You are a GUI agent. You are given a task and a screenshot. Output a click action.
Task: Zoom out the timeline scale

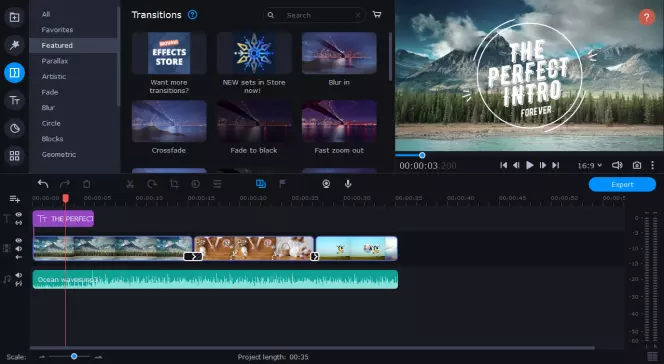42,357
